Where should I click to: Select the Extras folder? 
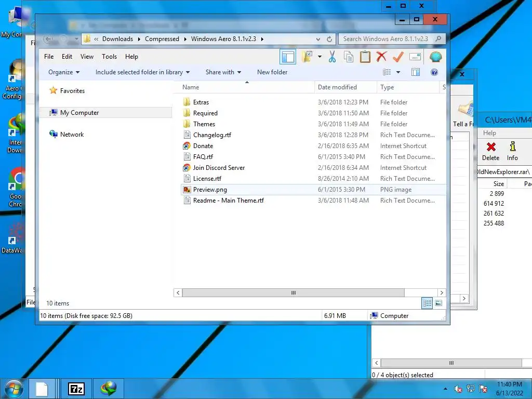click(x=201, y=102)
